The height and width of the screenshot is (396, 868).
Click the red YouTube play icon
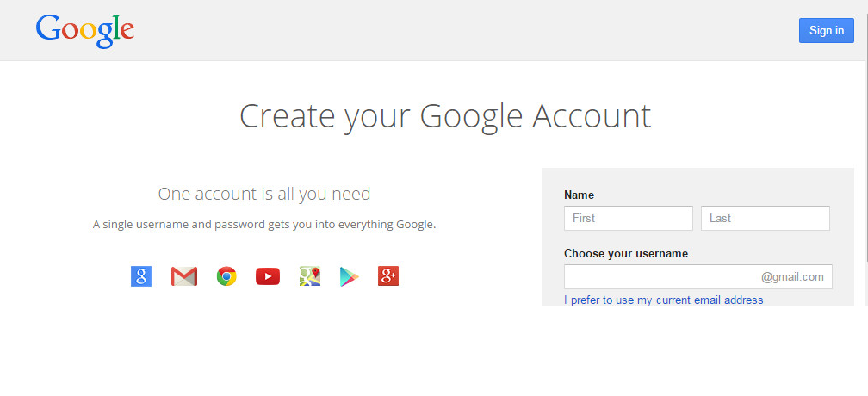pos(268,276)
